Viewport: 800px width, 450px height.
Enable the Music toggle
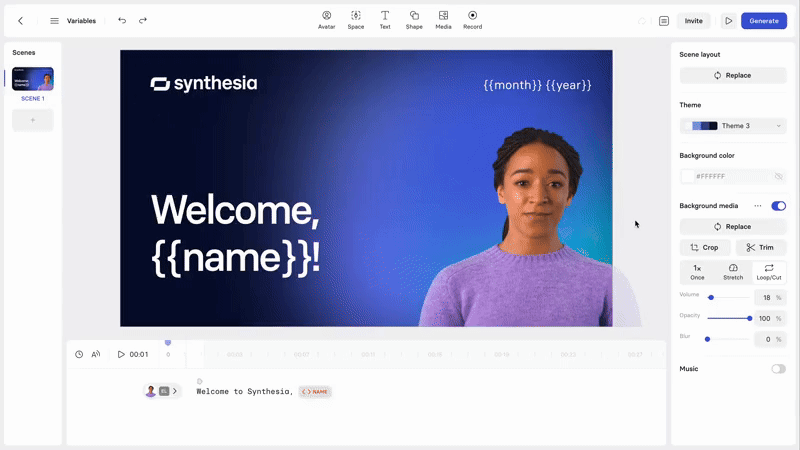click(x=778, y=369)
